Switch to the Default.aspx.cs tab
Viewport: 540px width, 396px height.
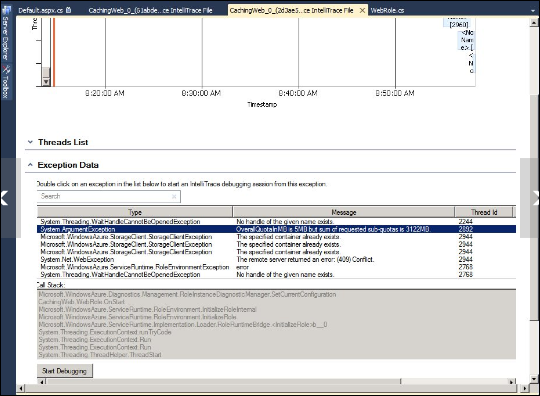(x=44, y=10)
